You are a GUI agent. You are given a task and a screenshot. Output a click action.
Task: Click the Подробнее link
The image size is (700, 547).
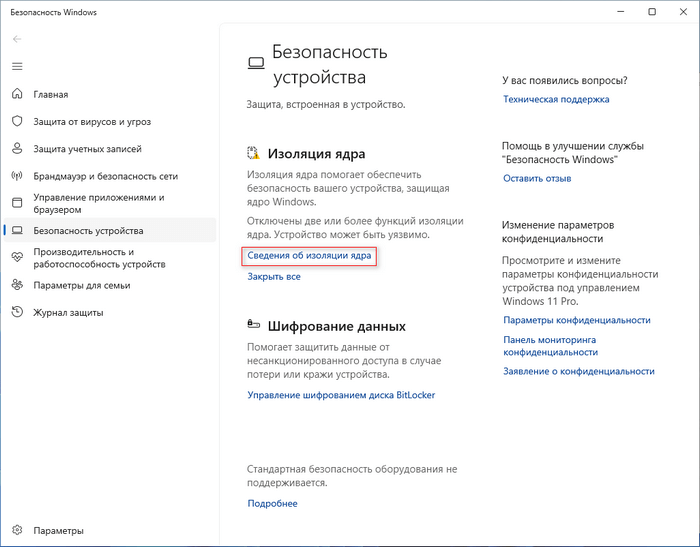coord(272,503)
